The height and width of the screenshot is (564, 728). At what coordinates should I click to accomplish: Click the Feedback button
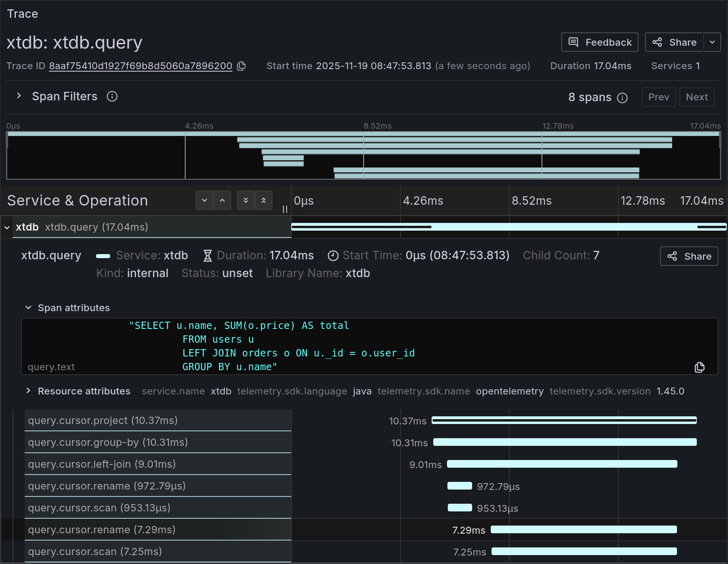click(x=600, y=42)
